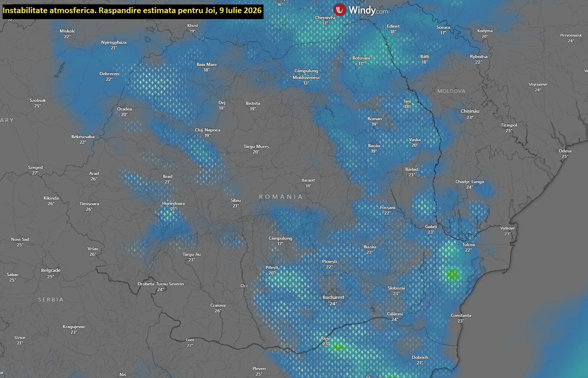Select the Hunedoara city label

click(x=173, y=203)
